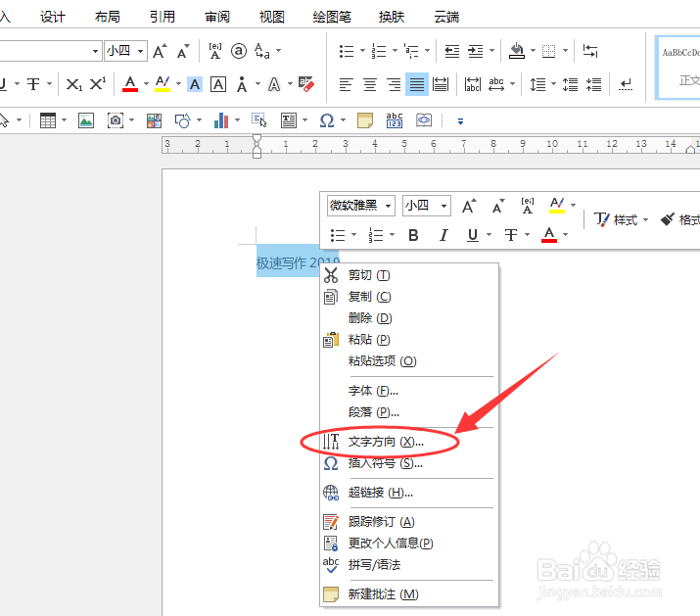Open the 布局 tab

tap(107, 17)
